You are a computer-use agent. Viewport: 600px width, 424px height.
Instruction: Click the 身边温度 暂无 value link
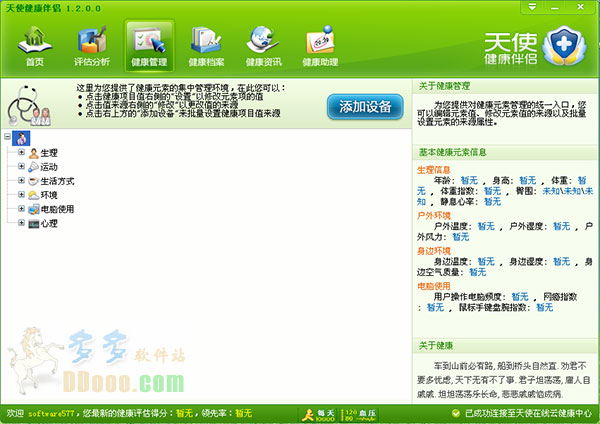[486, 261]
